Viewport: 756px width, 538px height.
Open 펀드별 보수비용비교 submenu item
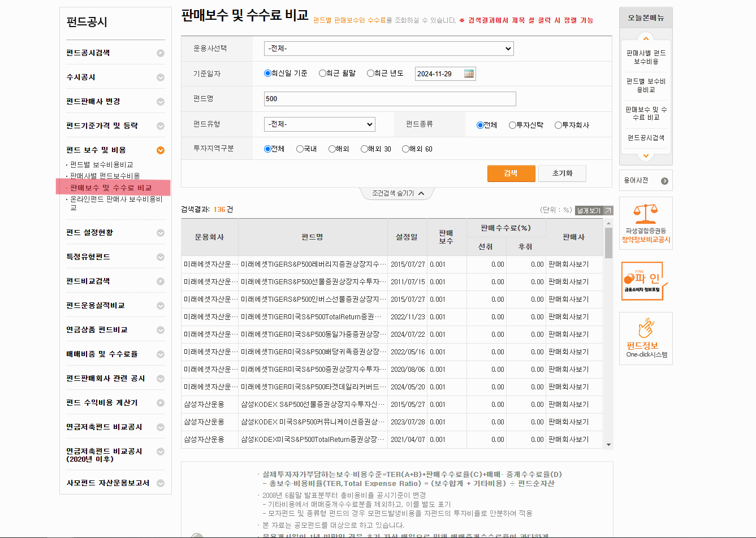point(102,164)
